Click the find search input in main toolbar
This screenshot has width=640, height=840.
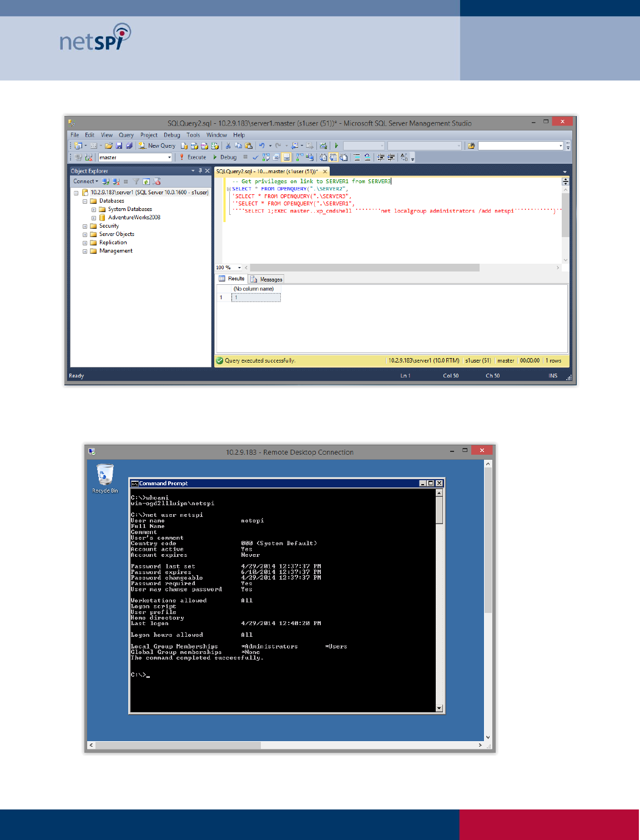pos(521,146)
